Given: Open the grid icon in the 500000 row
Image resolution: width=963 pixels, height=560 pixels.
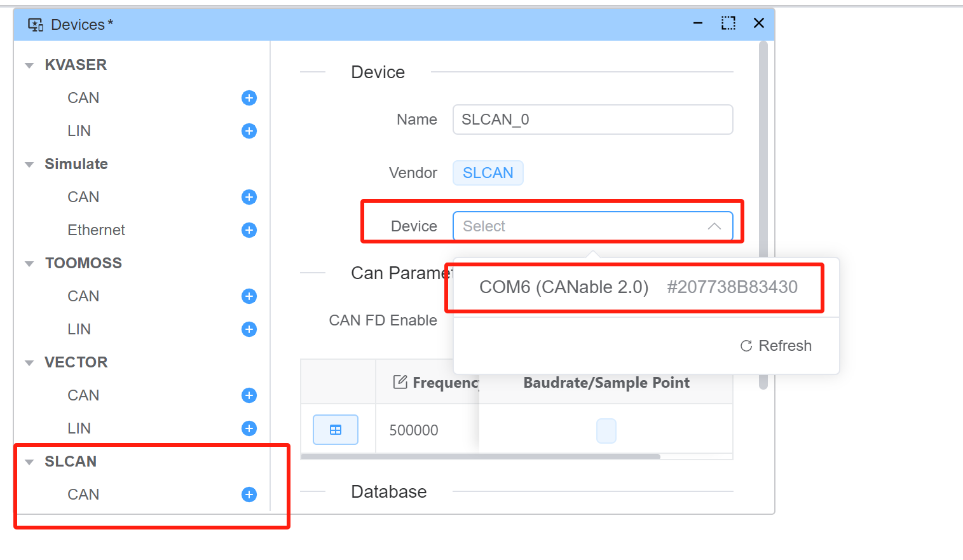Looking at the screenshot, I should [x=335, y=430].
